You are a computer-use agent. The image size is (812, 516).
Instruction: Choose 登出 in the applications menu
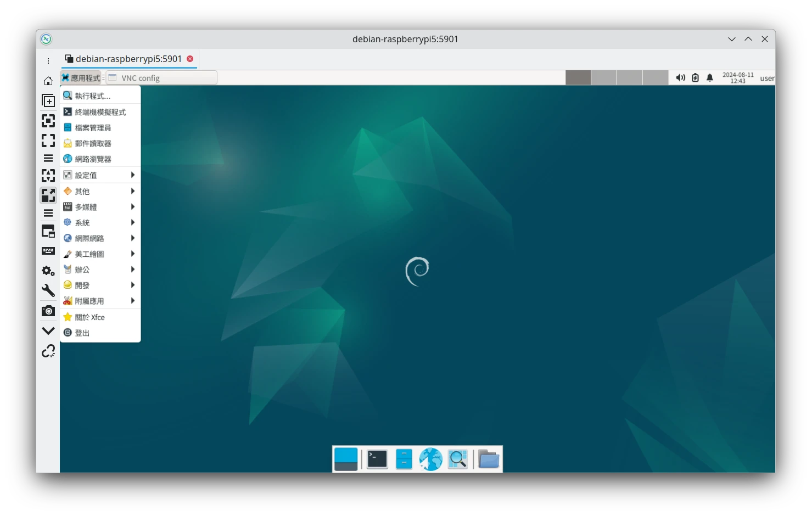(82, 333)
